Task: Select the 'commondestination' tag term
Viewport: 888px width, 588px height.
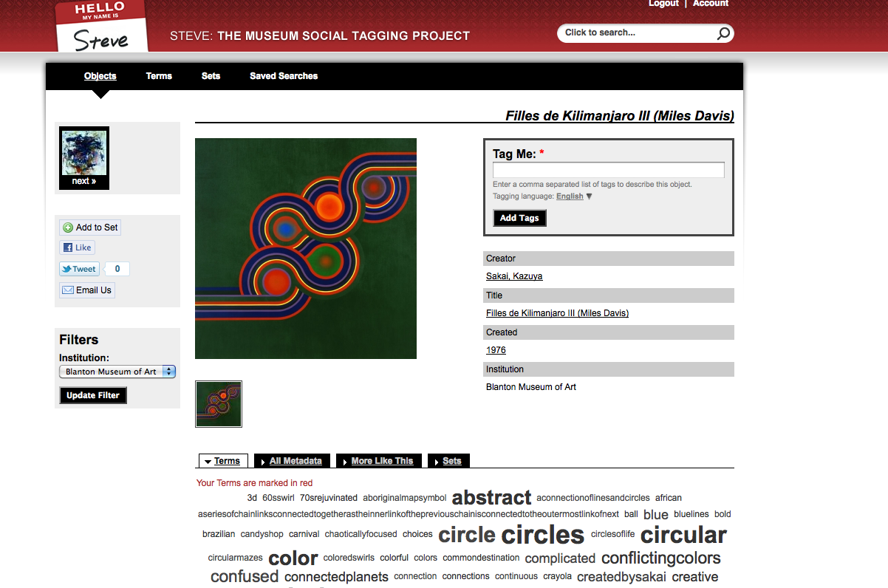Action: (x=481, y=558)
